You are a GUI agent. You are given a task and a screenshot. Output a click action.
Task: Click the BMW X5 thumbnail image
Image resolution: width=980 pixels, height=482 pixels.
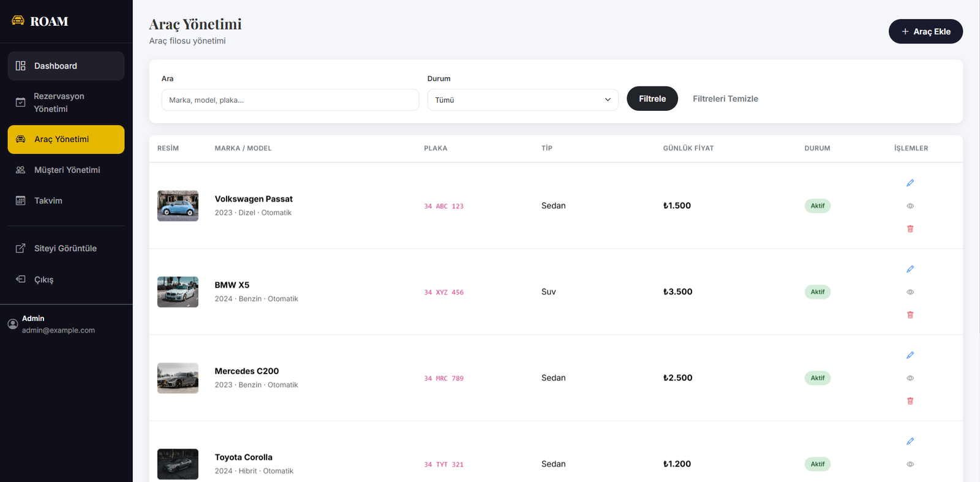[178, 292]
